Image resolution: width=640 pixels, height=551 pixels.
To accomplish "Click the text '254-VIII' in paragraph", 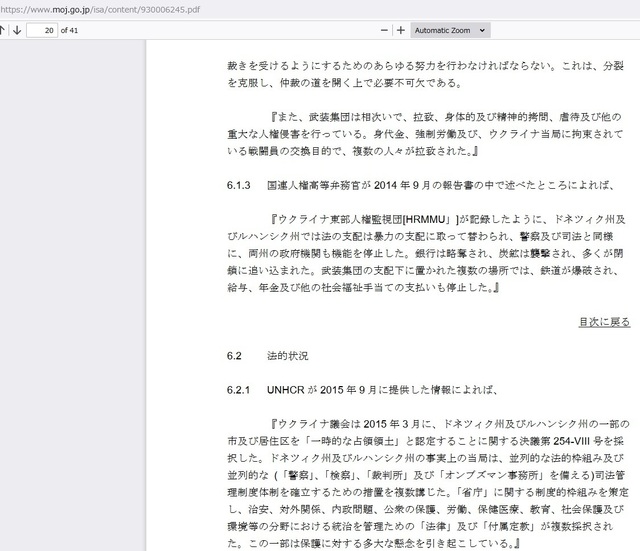I will [x=573, y=441].
